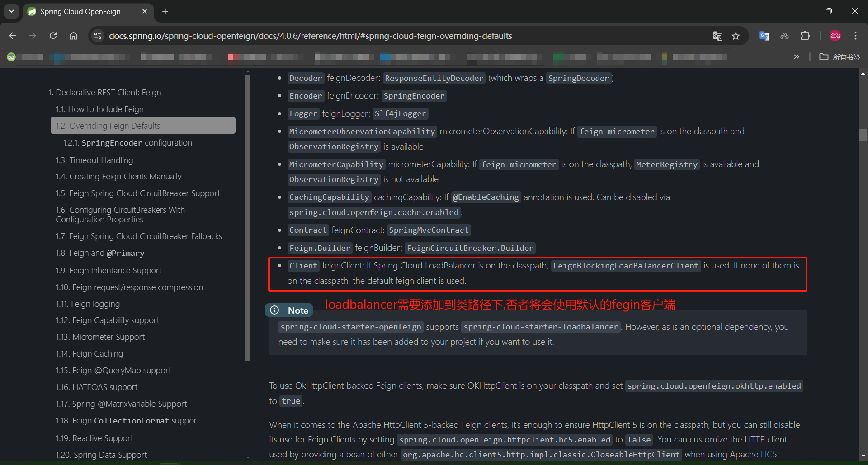Open the browser home page
This screenshot has width=868, height=465.
click(73, 36)
